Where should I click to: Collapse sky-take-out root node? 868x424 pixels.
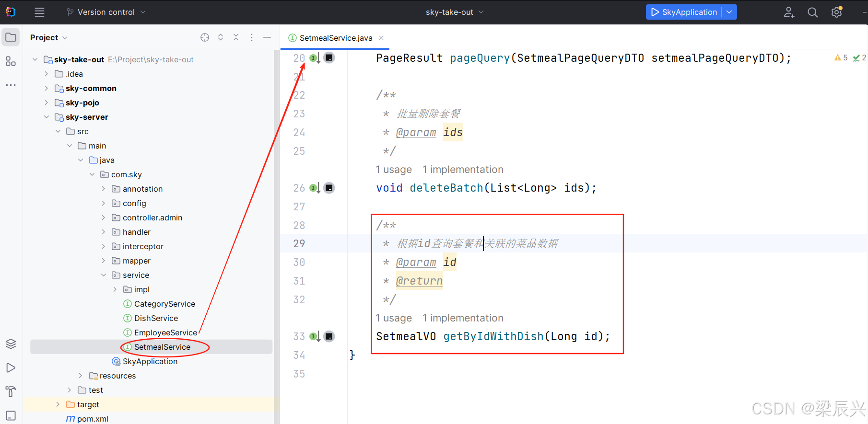tap(35, 59)
